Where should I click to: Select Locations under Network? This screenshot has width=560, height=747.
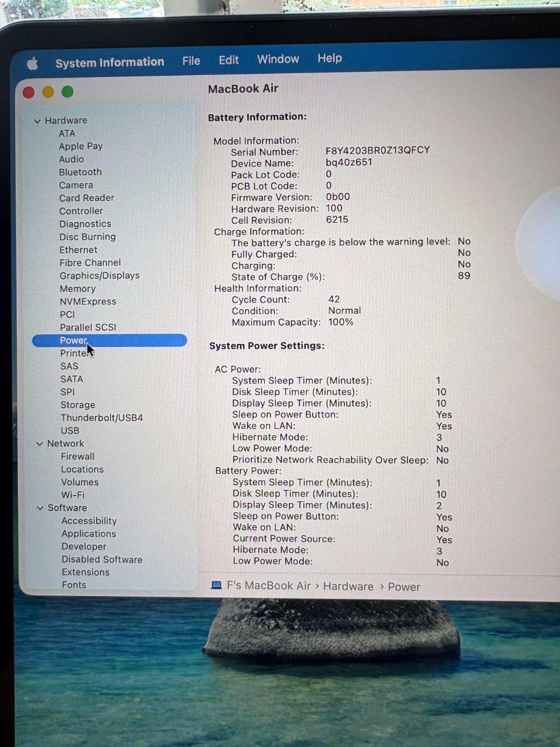(x=82, y=470)
